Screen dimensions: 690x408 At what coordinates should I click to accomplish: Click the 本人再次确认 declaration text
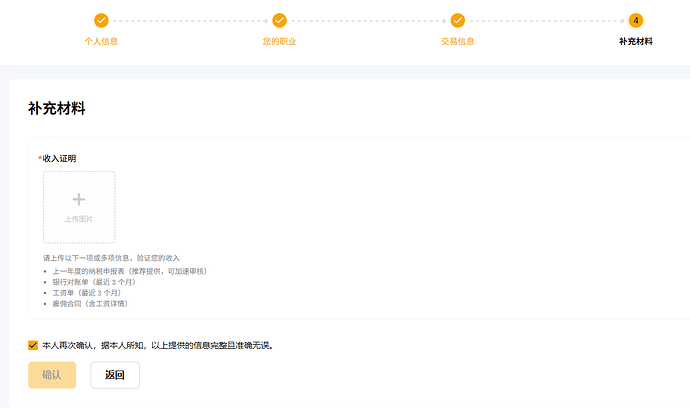158,346
